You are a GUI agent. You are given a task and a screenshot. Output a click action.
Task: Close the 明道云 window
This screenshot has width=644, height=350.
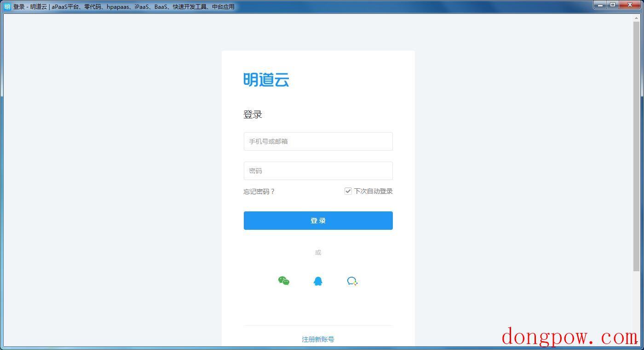tap(630, 5)
